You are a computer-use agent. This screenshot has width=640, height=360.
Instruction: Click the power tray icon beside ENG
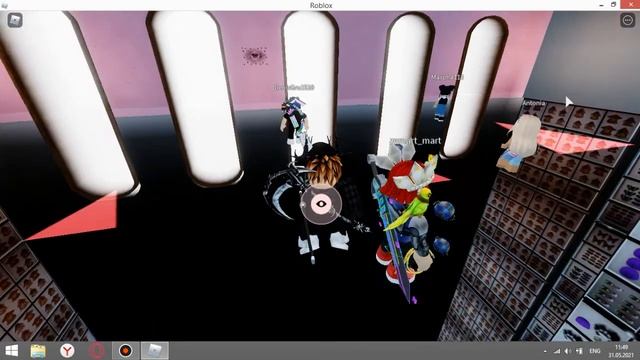tap(579, 351)
